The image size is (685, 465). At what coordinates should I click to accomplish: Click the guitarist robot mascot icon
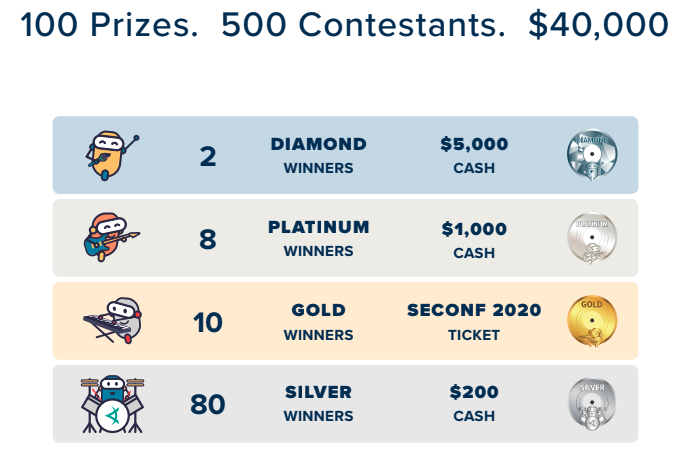[x=111, y=237]
